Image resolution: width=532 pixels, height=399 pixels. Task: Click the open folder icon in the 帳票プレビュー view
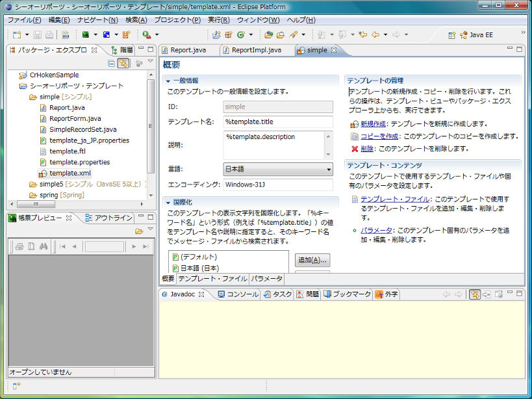pos(139,231)
